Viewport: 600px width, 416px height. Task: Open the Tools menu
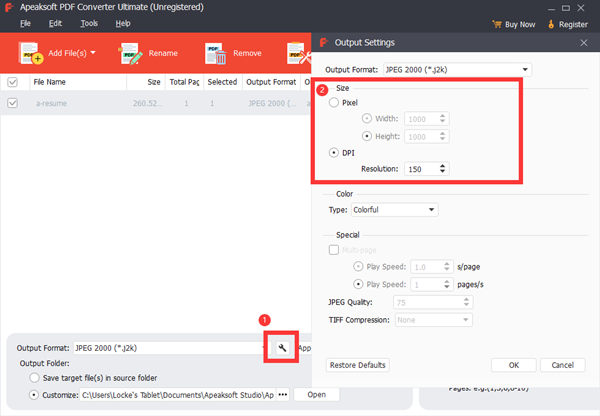89,23
